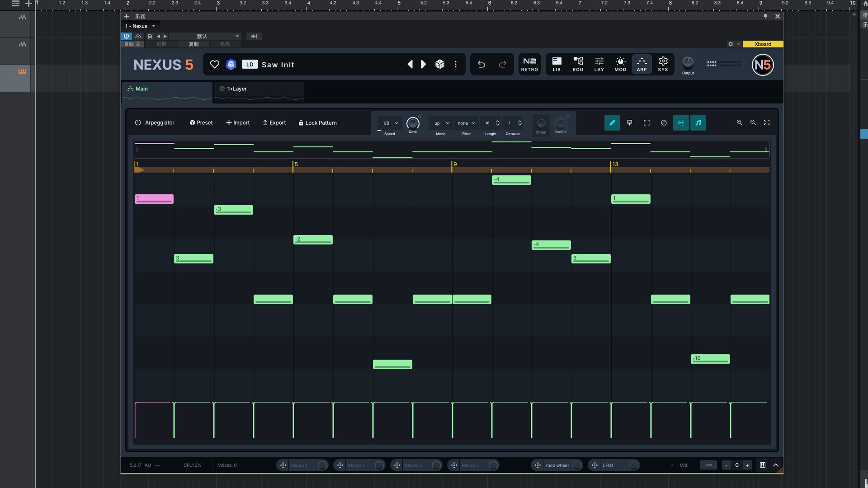Click the pink note labeled 1
The image size is (868, 488).
(154, 199)
